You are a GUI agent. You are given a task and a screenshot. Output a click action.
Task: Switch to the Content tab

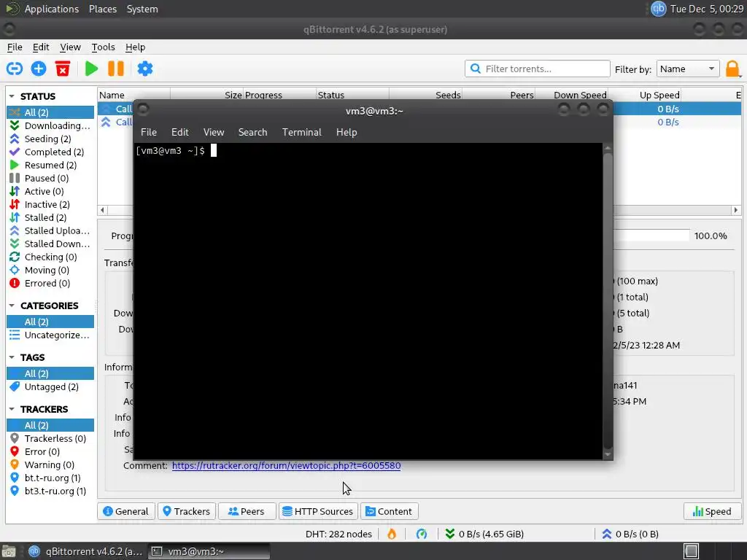tap(390, 511)
